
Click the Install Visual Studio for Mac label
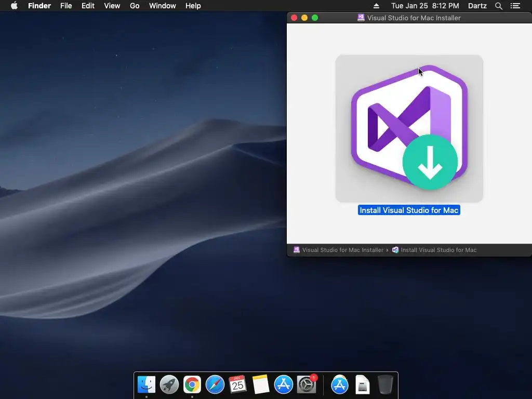(409, 210)
